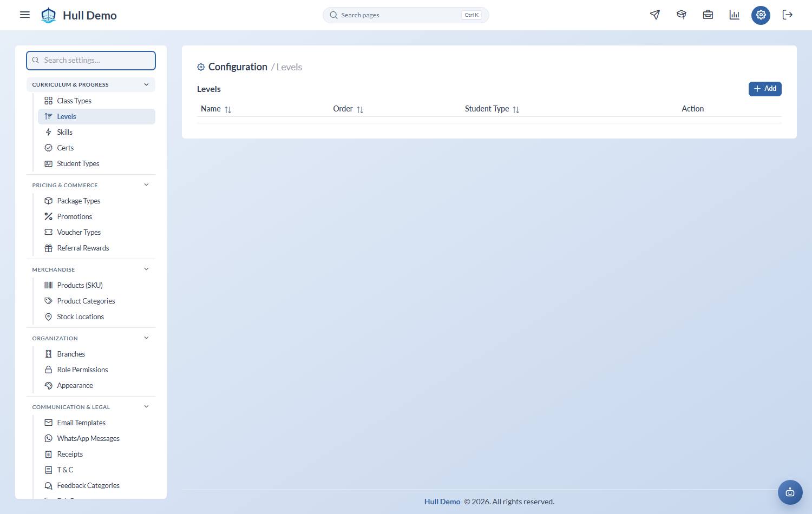This screenshot has height=514, width=812.
Task: Open the bar chart reports icon
Action: (x=735, y=15)
